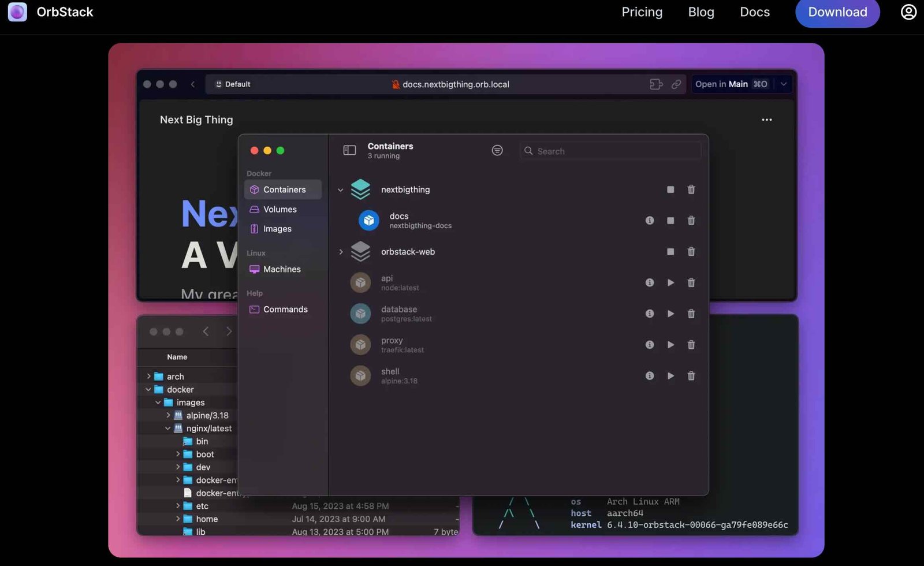
Task: Click the browser extensions icon
Action: (x=656, y=84)
